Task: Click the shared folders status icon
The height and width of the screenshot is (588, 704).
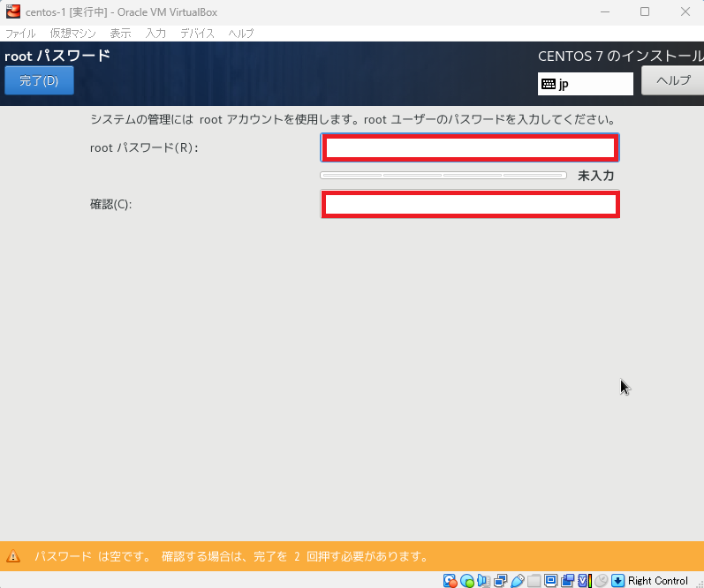Action: point(534,580)
